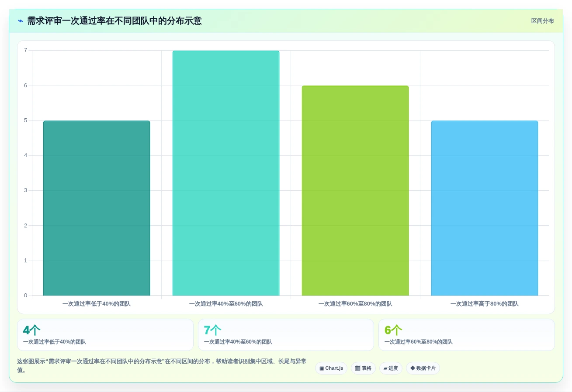The width and height of the screenshot is (572, 392).
Task: Click the y-axis value 4
Action: [25, 155]
